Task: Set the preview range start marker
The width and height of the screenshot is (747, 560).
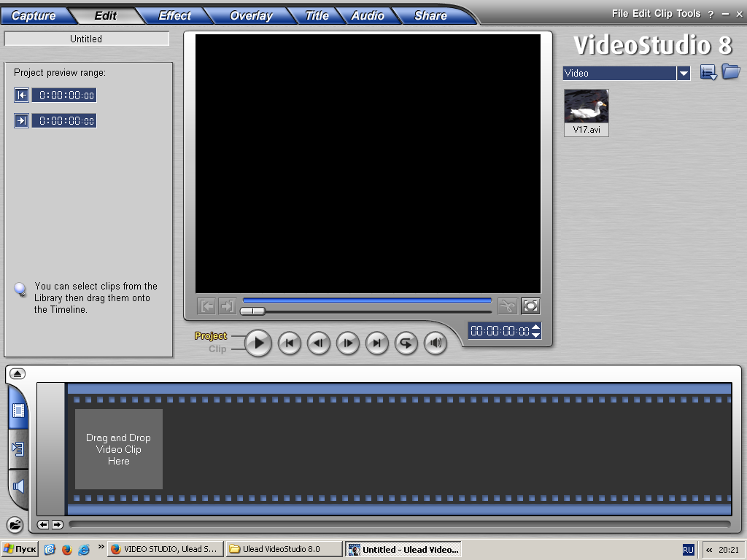Action: [22, 96]
